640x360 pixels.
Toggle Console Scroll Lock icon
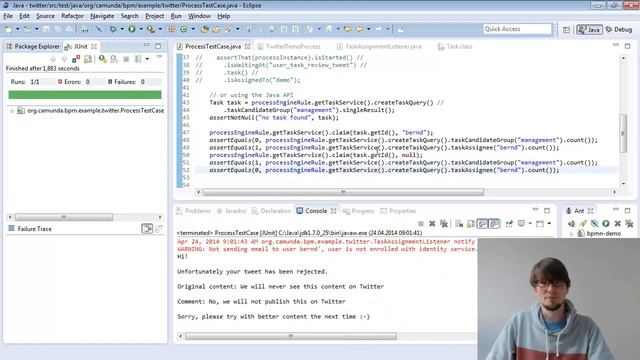[x=471, y=223]
